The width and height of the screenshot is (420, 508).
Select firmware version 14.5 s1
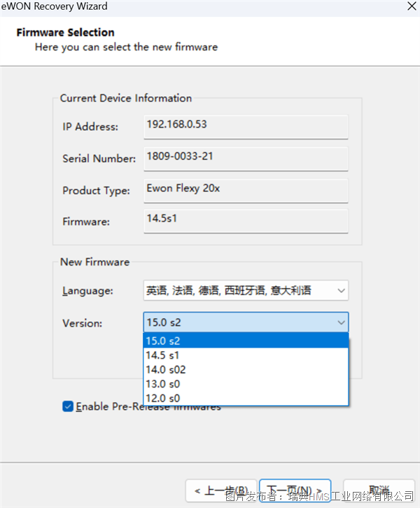tap(246, 355)
